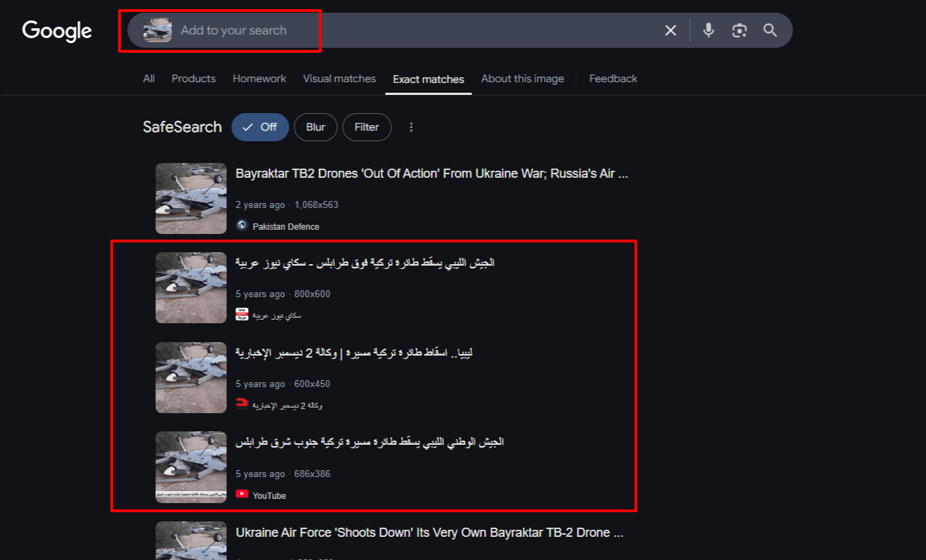Click the Pakistan Defence source name
Screen dimensions: 926x560
286,226
